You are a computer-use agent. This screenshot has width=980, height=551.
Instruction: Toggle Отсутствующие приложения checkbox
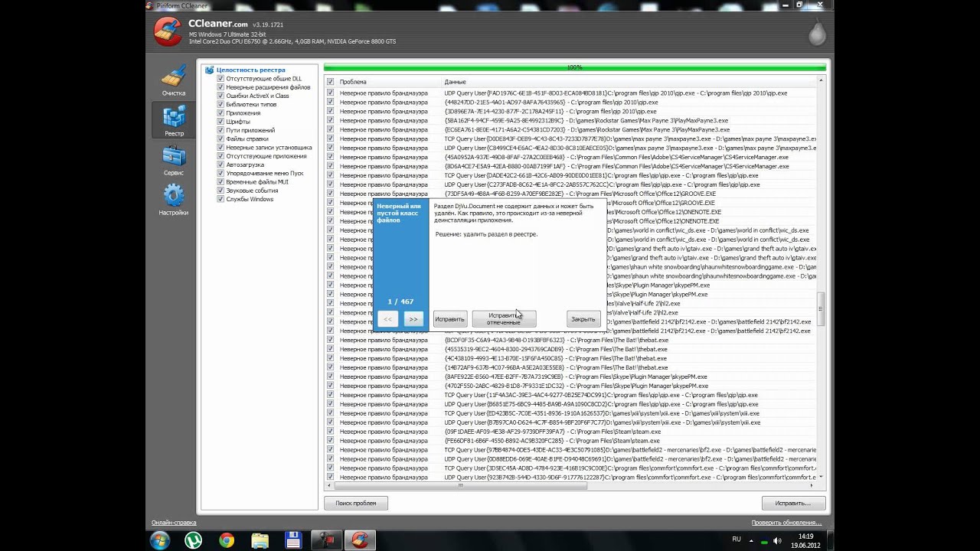coord(220,156)
